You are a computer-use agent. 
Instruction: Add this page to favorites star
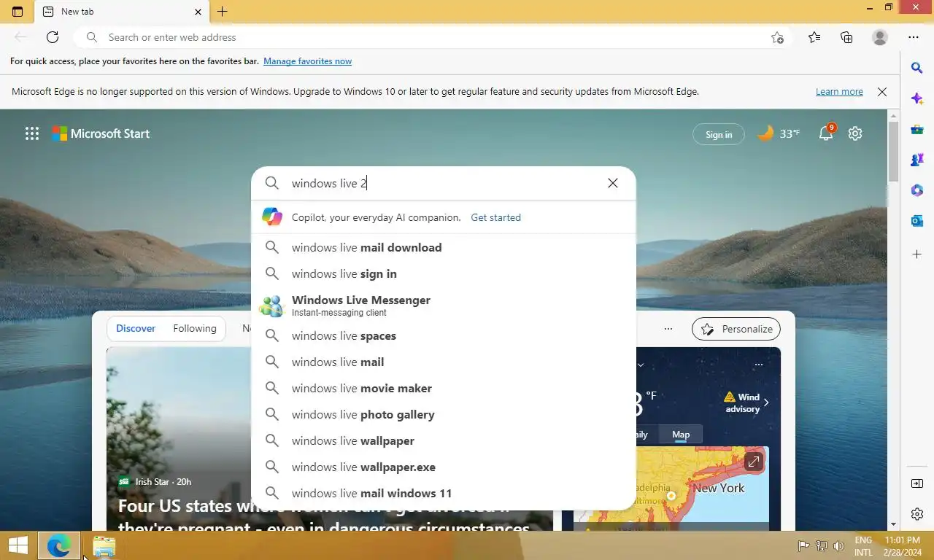[x=777, y=37]
